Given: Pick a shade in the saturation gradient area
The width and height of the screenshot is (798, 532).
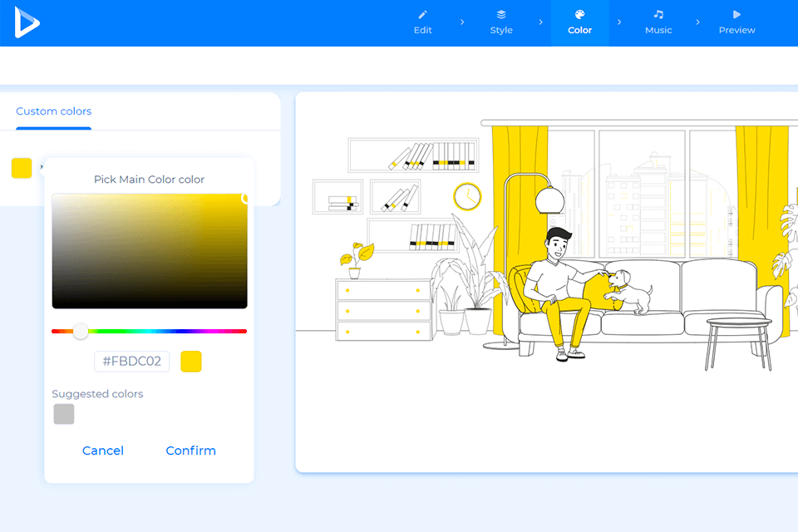Looking at the screenshot, I should pyautogui.click(x=149, y=251).
